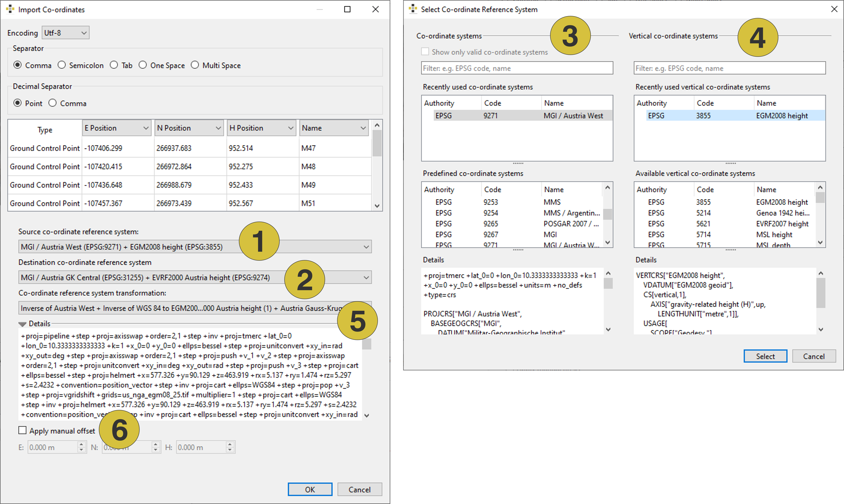Choose the One Space separator
844x504 pixels.
pos(143,65)
